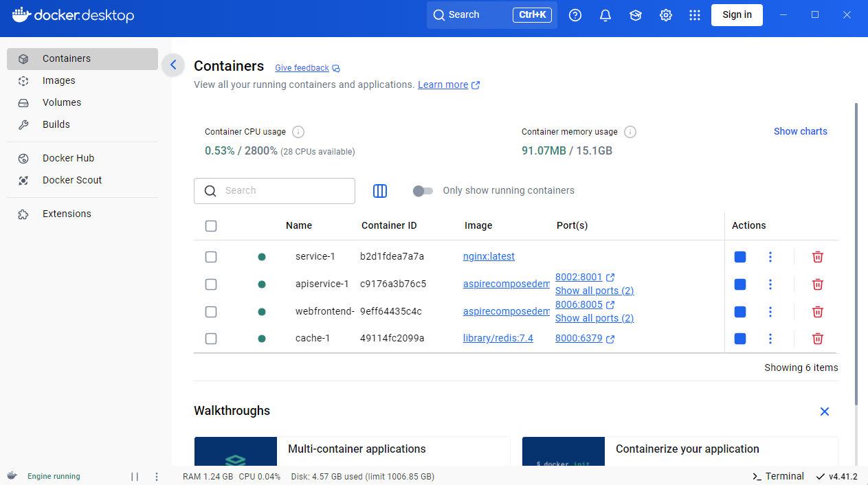The image size is (868, 485).
Task: Open the Containerize your application walkthrough
Action: 680,451
